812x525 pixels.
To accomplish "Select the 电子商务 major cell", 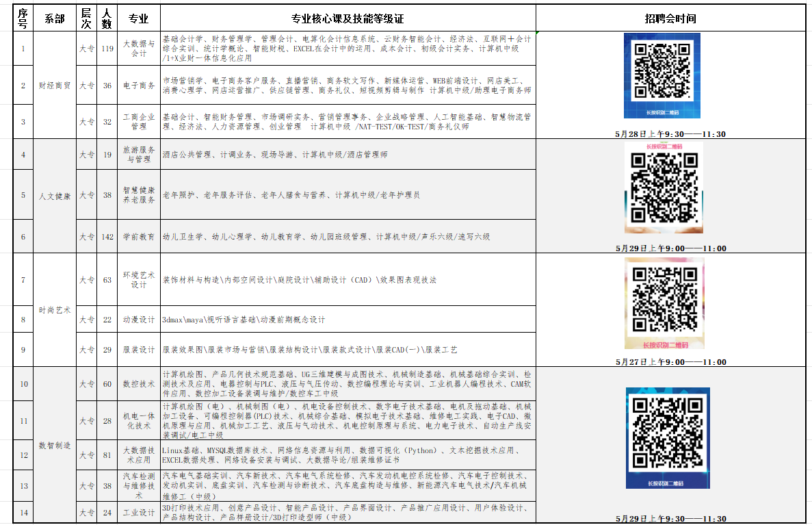I will click(139, 86).
